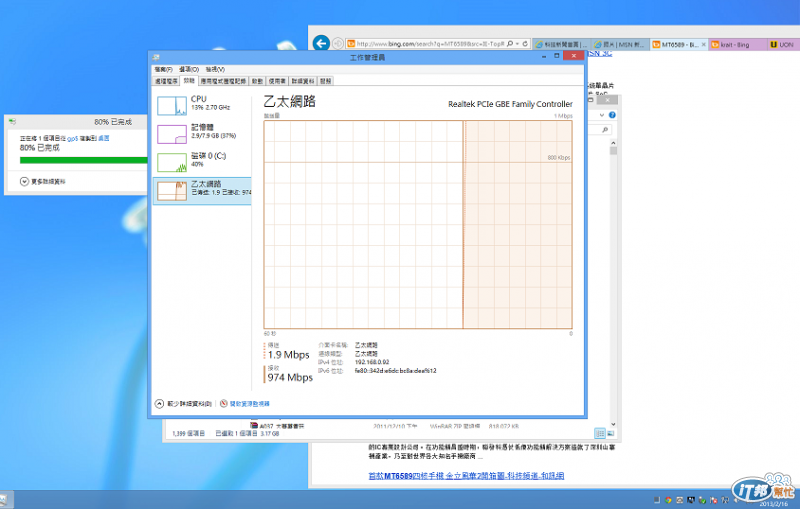The image size is (800, 509).
Task: Click the Ethernet throughput graph
Action: pos(418,224)
